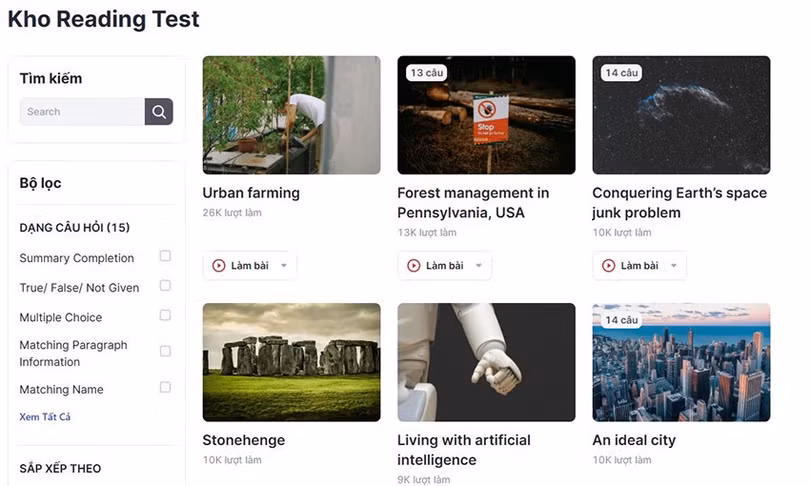Click the 14 câu badge on city image
The image size is (810, 486).
tap(621, 320)
